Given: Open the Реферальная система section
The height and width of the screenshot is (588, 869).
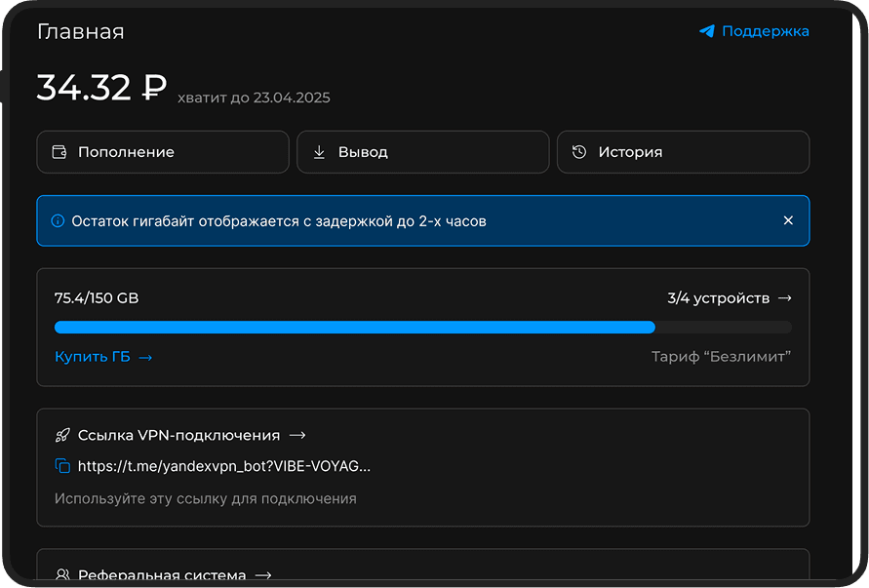Looking at the screenshot, I should tap(164, 575).
